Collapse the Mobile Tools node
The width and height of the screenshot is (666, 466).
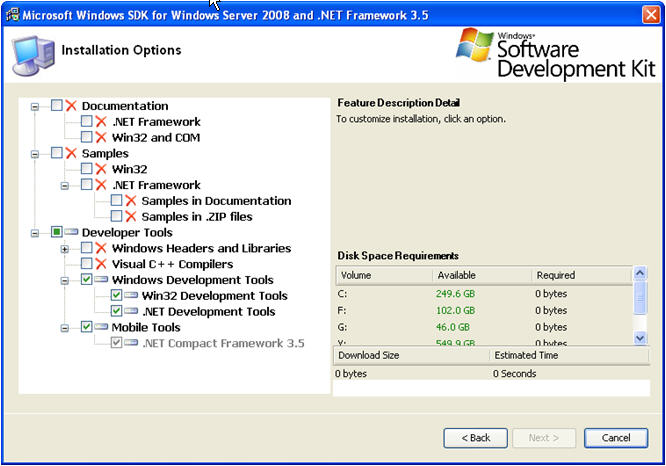point(65,328)
